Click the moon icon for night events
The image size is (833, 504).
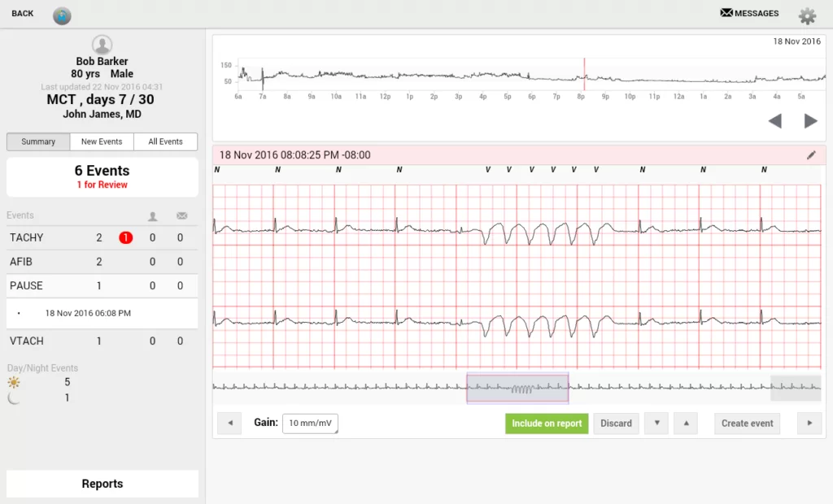[x=14, y=398]
